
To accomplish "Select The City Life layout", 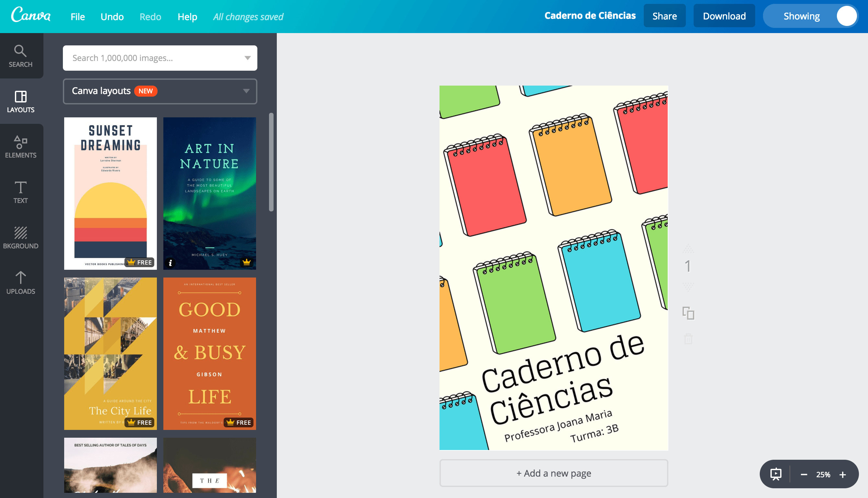I will [x=111, y=353].
